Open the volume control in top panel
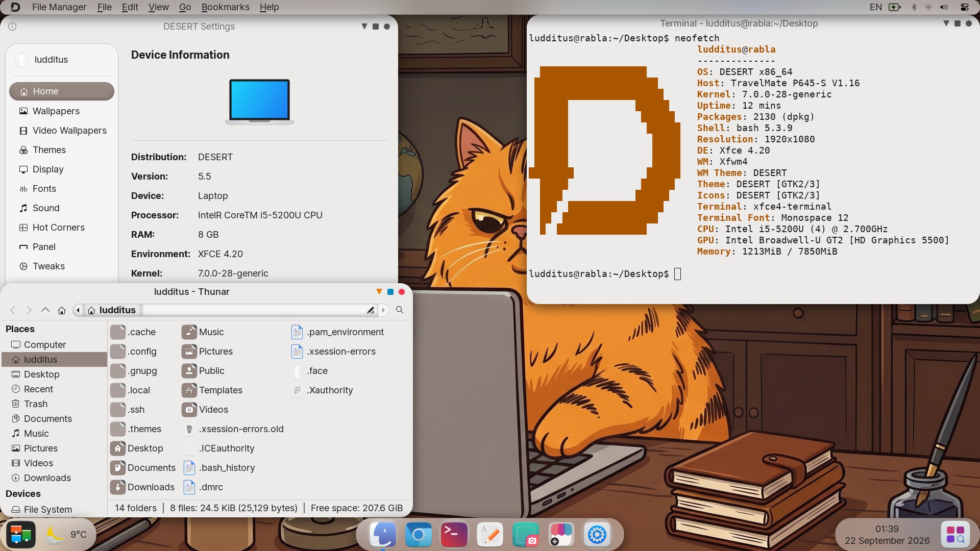This screenshot has width=980, height=551. (x=944, y=7)
